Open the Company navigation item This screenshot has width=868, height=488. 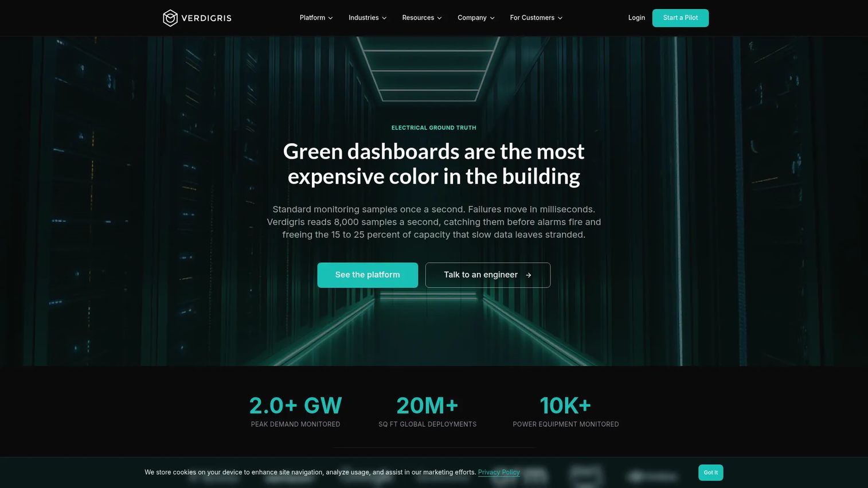click(476, 18)
